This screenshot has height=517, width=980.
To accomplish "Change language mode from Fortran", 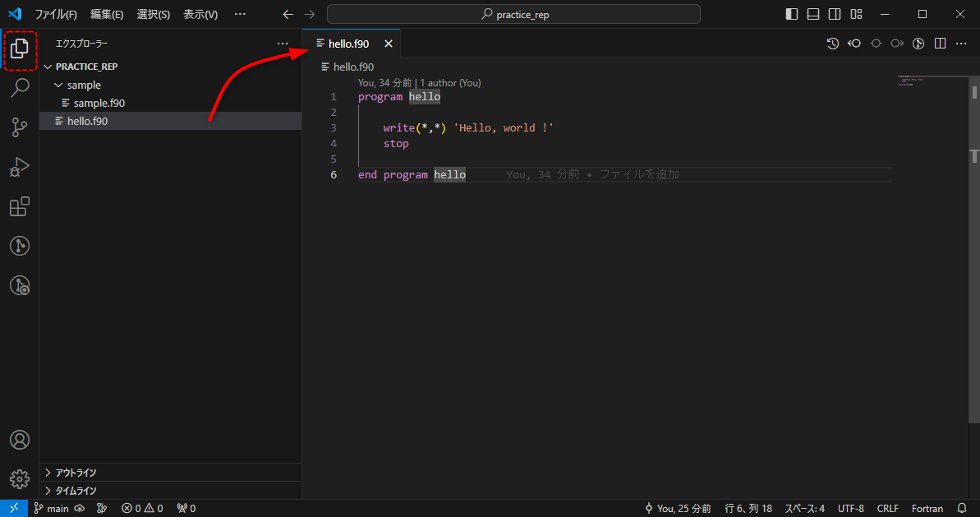I will tap(927, 508).
